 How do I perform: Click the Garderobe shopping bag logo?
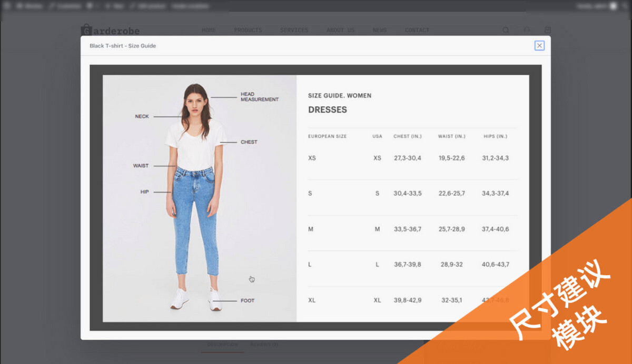[86, 30]
